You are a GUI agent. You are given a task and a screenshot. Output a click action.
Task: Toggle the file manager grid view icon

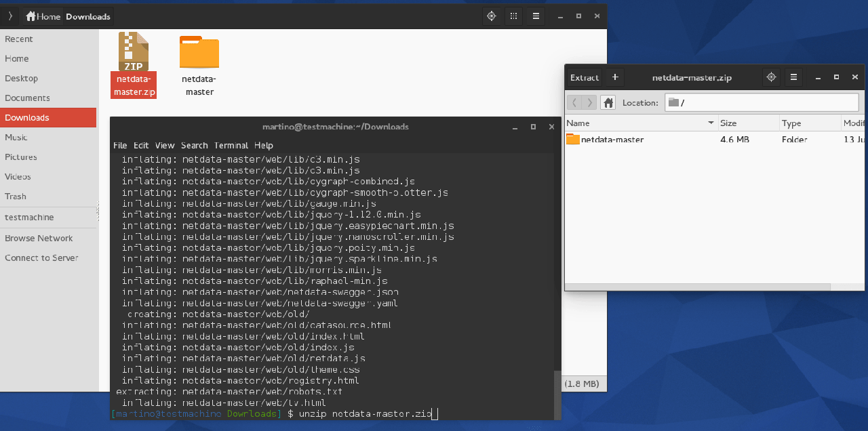tap(513, 16)
